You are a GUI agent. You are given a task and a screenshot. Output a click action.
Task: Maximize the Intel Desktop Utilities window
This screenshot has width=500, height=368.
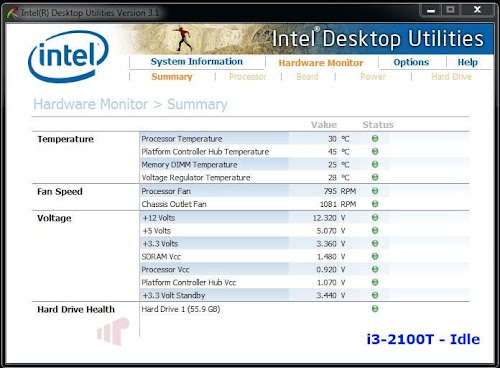pos(450,10)
